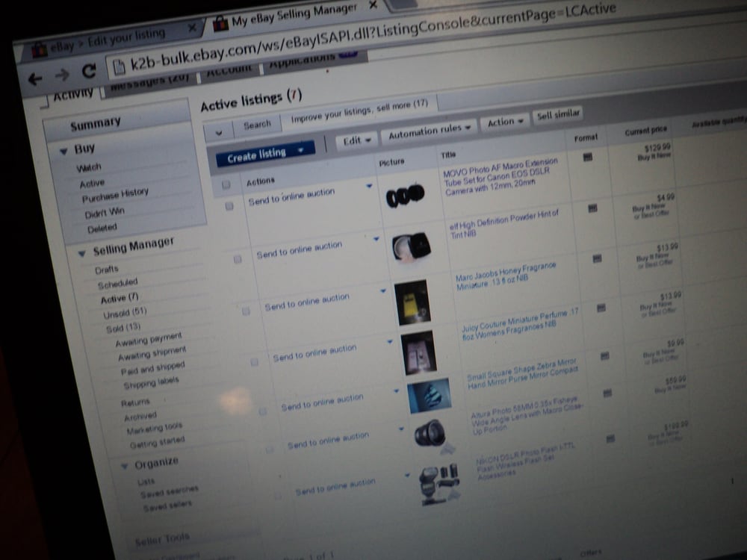Open Awaiting shipment link

[152, 353]
